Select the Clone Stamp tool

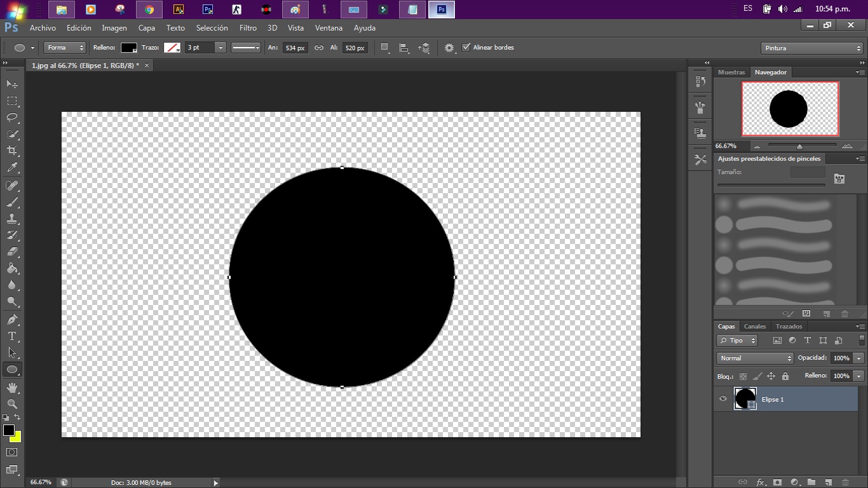pos(12,219)
